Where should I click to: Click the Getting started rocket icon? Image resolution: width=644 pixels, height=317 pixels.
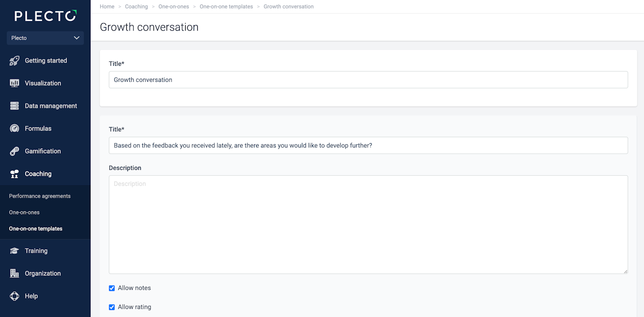pyautogui.click(x=15, y=61)
